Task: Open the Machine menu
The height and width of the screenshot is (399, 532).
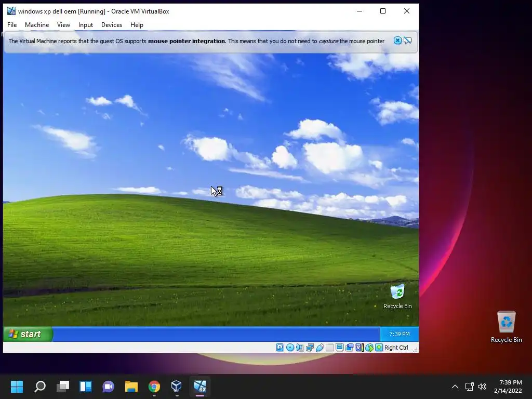Action: click(x=37, y=25)
